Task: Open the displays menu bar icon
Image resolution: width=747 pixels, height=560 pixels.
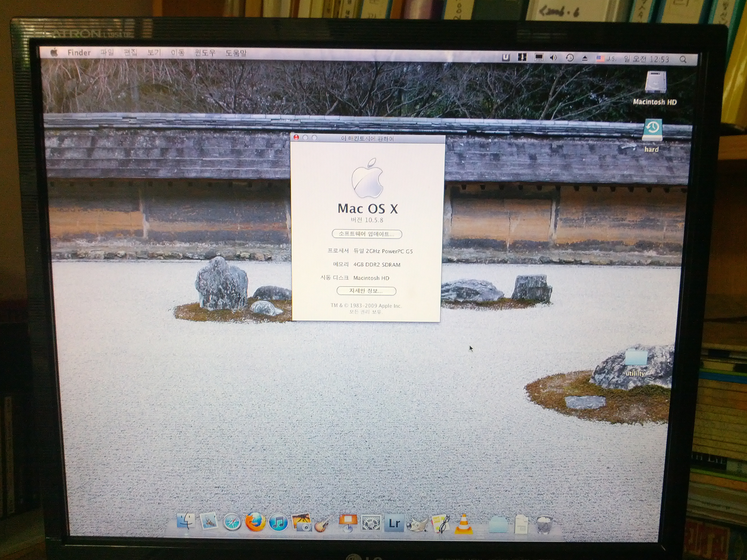Action: click(538, 57)
